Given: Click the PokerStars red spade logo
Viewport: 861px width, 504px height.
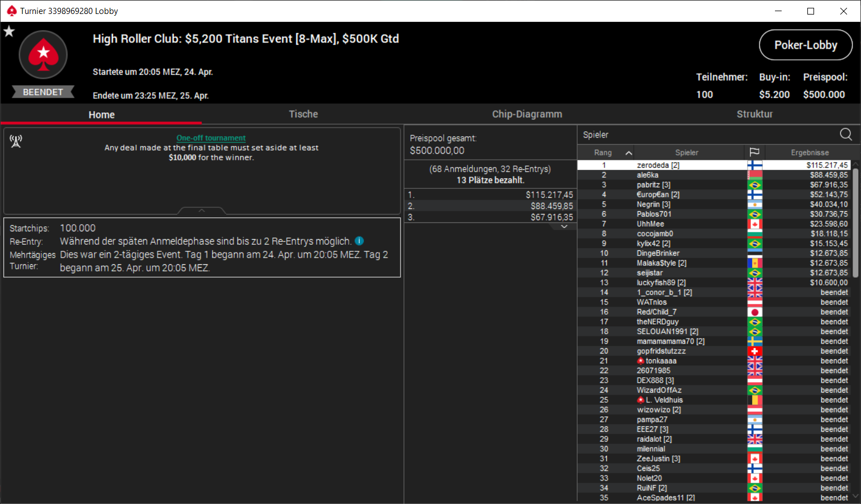Looking at the screenshot, I should 43,55.
